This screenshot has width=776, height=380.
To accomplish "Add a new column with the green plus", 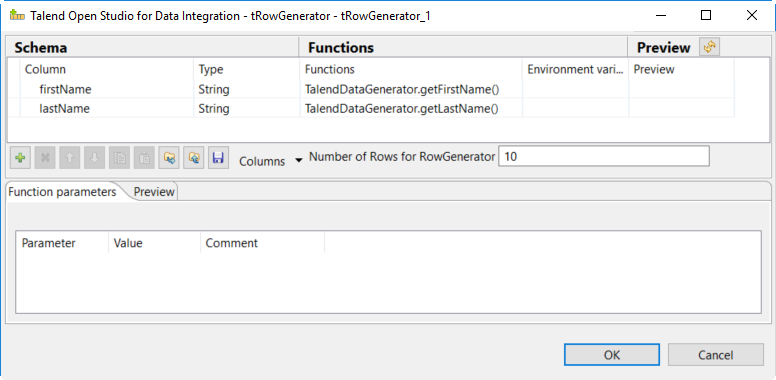I will click(x=20, y=158).
